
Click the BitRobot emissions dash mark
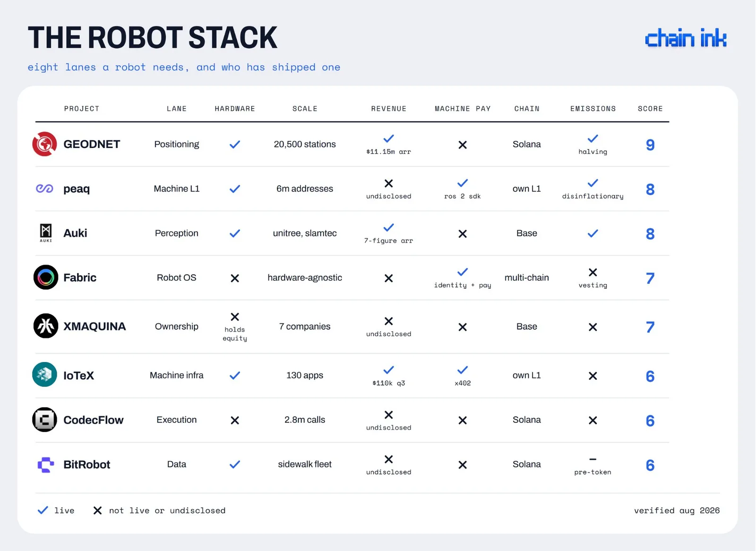click(x=593, y=459)
